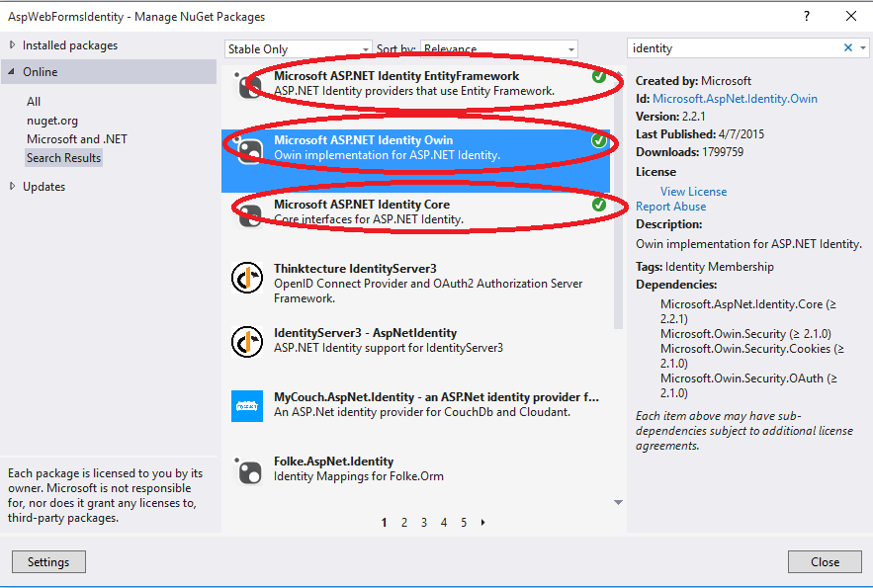Go to results page 4

coord(444,523)
